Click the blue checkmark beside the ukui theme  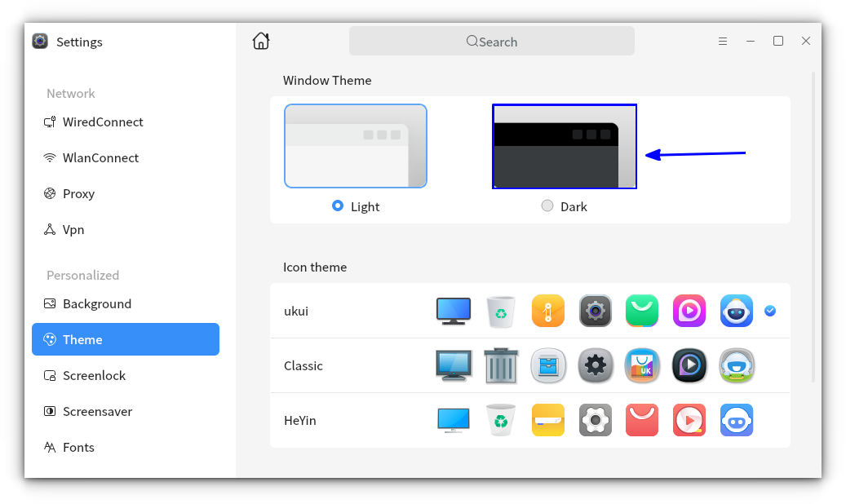pos(770,311)
